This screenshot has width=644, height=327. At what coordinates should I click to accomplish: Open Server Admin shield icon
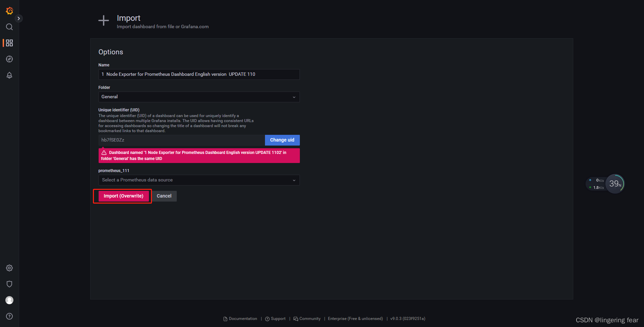[9, 284]
